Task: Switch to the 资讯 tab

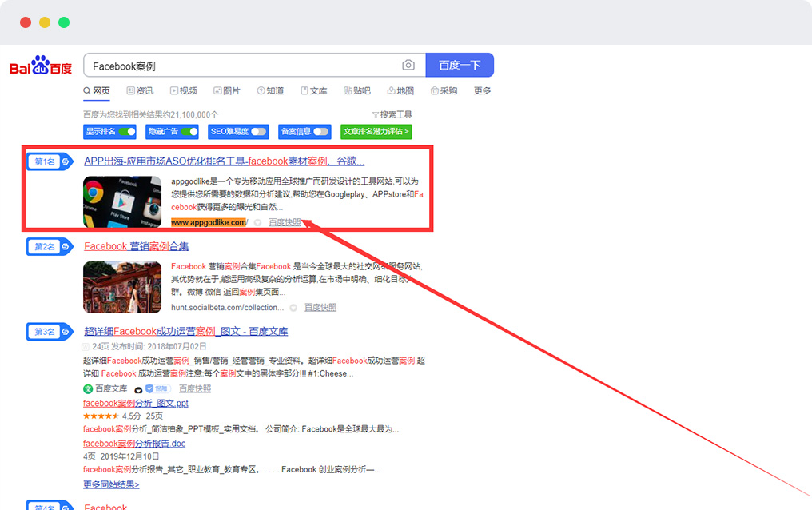Action: [x=140, y=90]
